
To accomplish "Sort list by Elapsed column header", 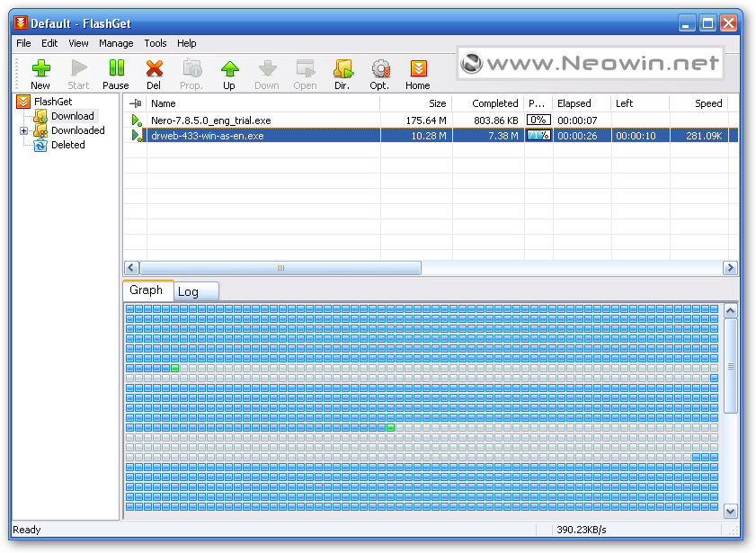I will click(x=583, y=103).
